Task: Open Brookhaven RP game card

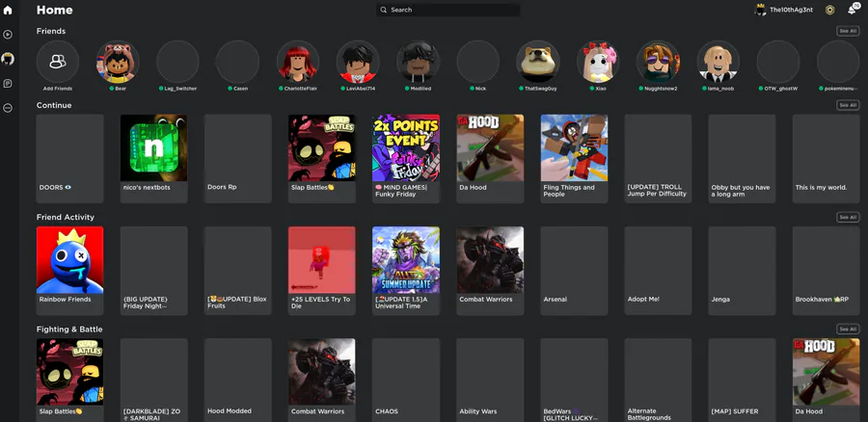Action: click(826, 271)
